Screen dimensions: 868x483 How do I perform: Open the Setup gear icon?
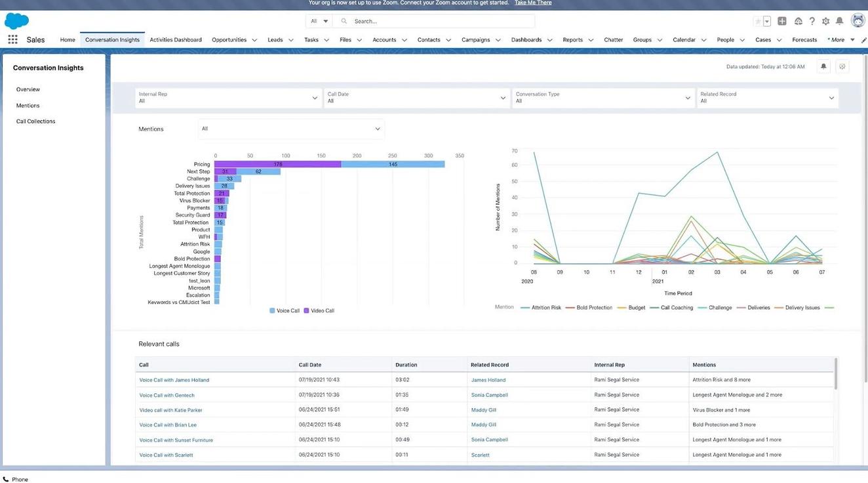pos(825,21)
